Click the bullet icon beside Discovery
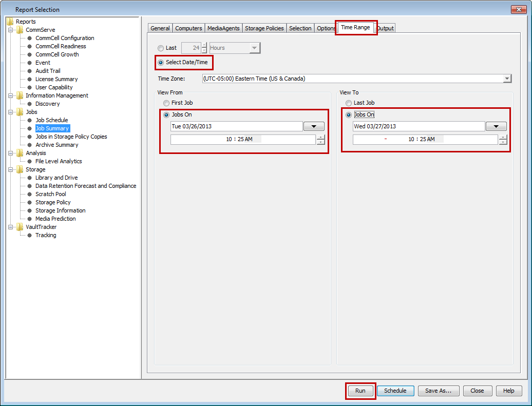532x406 pixels. click(x=29, y=104)
